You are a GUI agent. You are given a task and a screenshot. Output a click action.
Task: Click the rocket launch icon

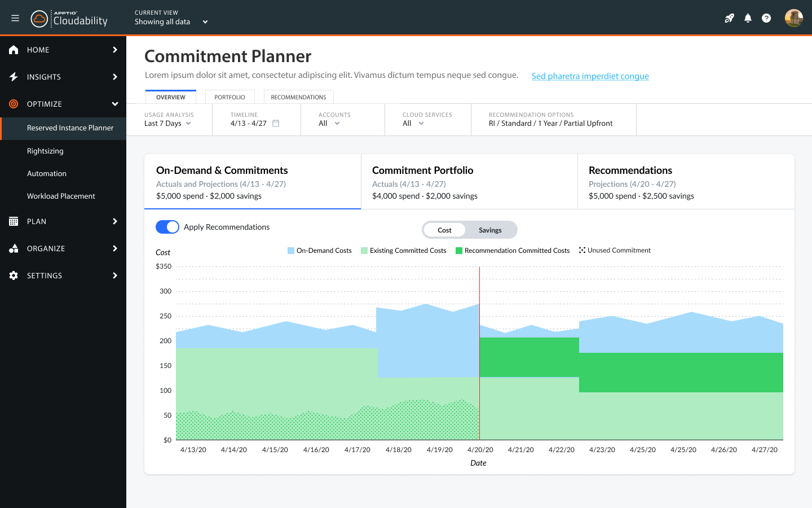(x=729, y=18)
